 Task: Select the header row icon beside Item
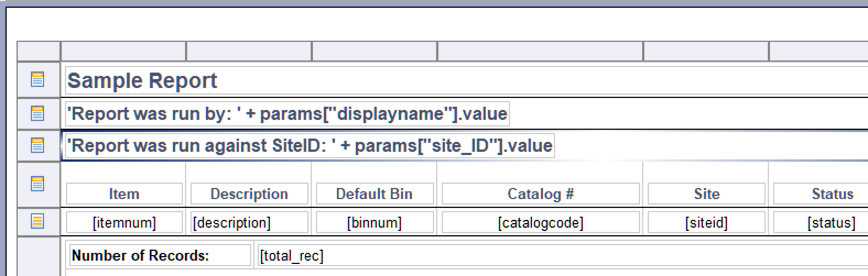coord(37,184)
